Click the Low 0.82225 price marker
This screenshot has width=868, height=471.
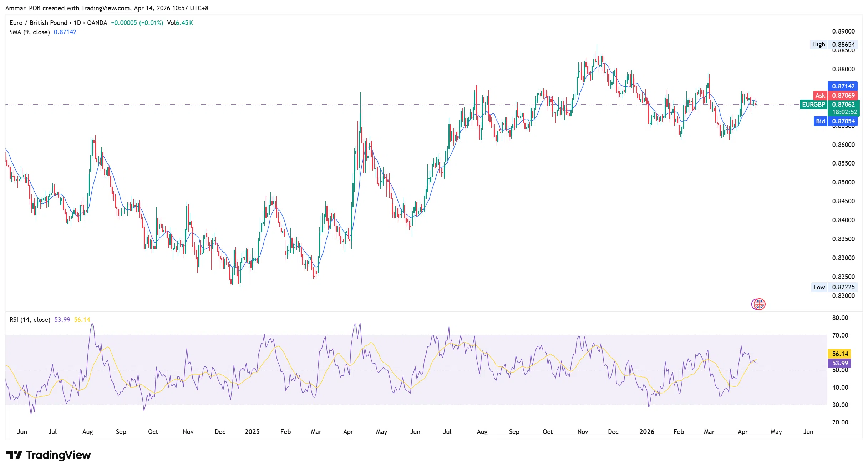click(x=833, y=287)
